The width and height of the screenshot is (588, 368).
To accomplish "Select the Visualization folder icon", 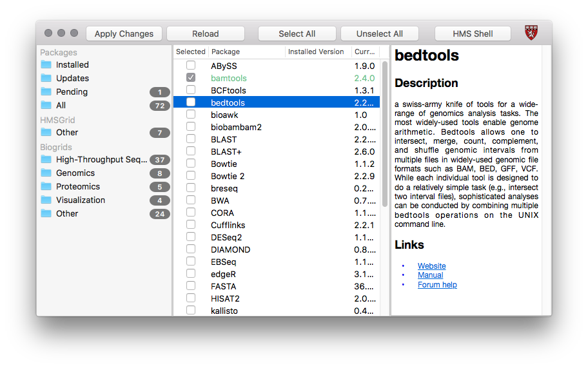I will coord(46,200).
